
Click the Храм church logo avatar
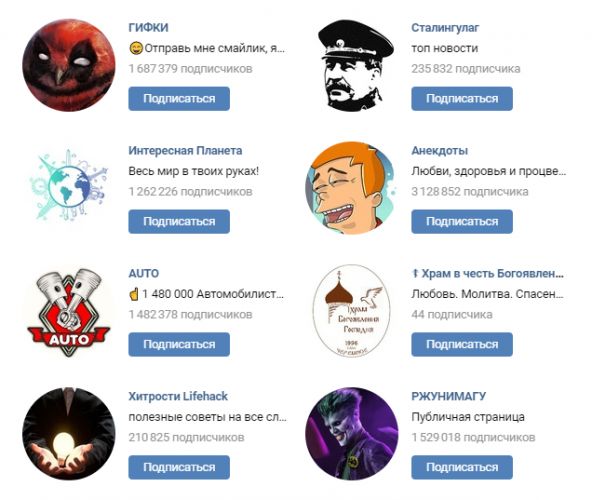coord(352,311)
